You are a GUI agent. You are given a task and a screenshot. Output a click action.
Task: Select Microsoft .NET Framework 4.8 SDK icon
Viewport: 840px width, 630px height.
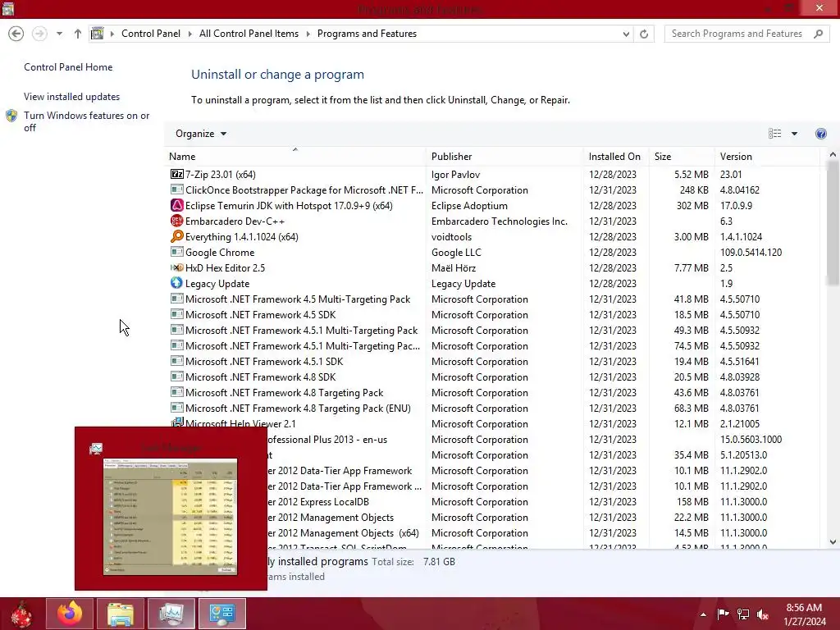(x=177, y=376)
